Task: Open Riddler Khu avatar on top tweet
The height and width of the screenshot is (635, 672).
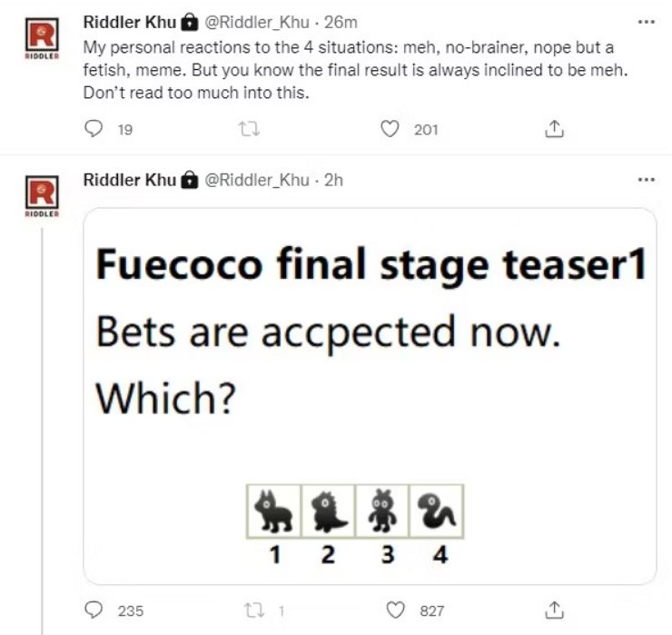Action: (x=39, y=36)
